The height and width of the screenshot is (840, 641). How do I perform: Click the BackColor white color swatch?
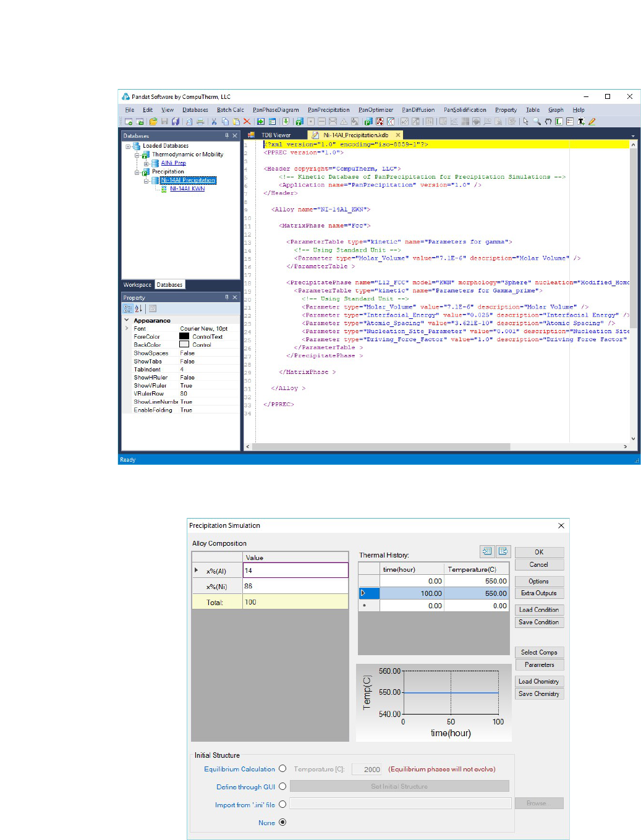point(184,344)
